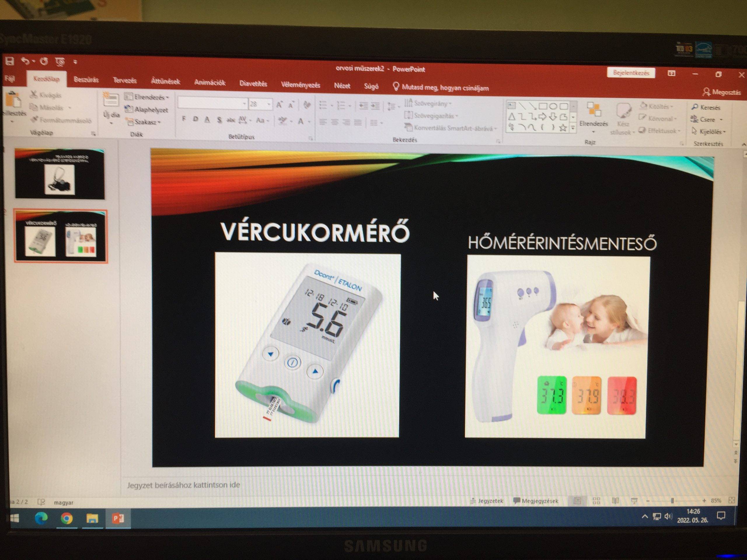Toggle italic D formatting
The image size is (747, 560).
click(x=195, y=119)
